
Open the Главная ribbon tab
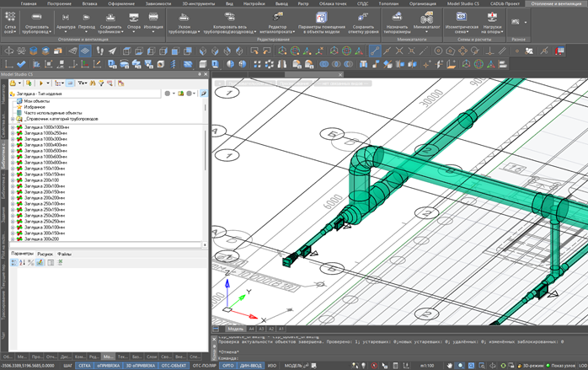coord(29,3)
